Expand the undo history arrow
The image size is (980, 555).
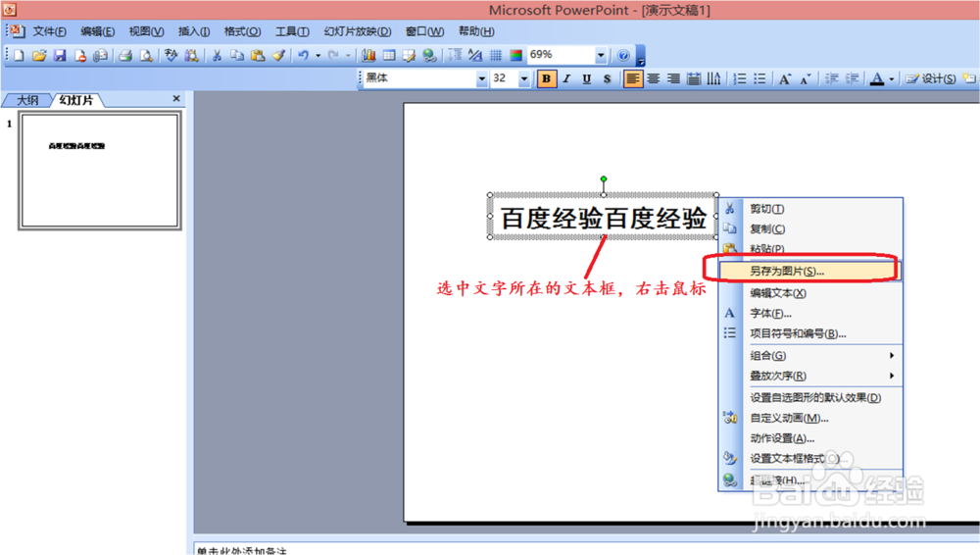[318, 56]
